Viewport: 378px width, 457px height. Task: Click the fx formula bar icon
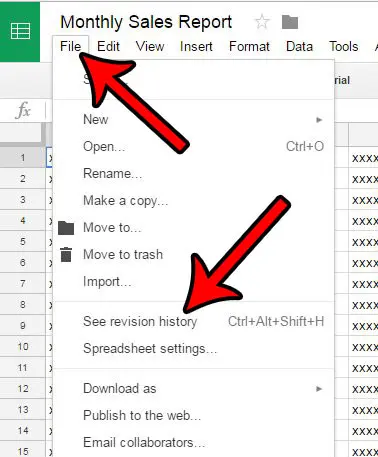(23, 110)
